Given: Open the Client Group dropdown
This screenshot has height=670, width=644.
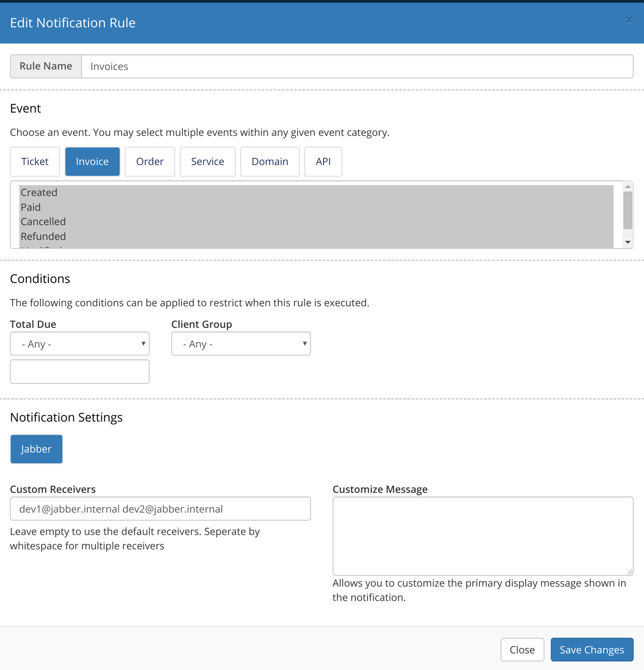Looking at the screenshot, I should click(x=241, y=344).
